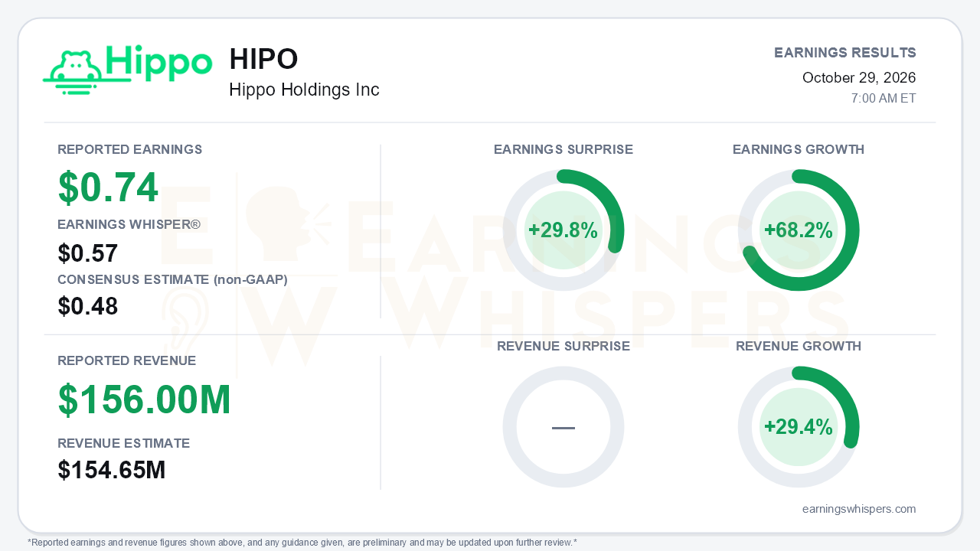Viewport: 980px width, 551px height.
Task: Select the HIPO ticker symbol
Action: 263,60
